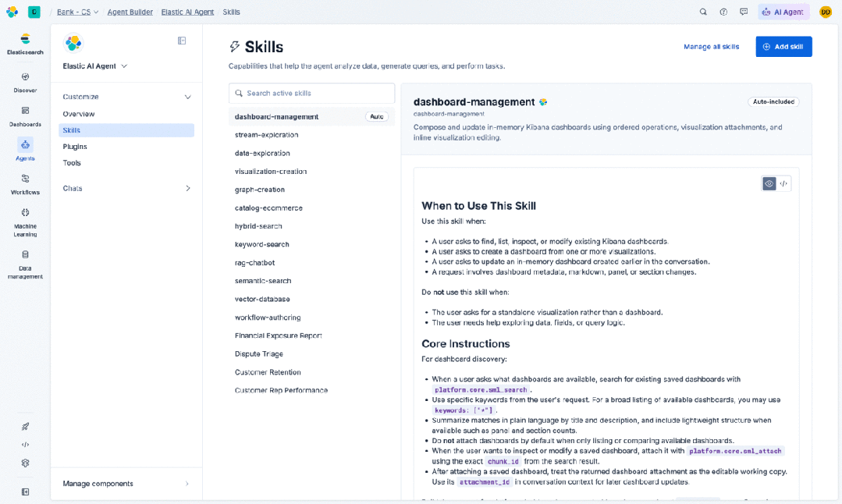Click the Auto badge on dashboard-management row

pos(376,116)
